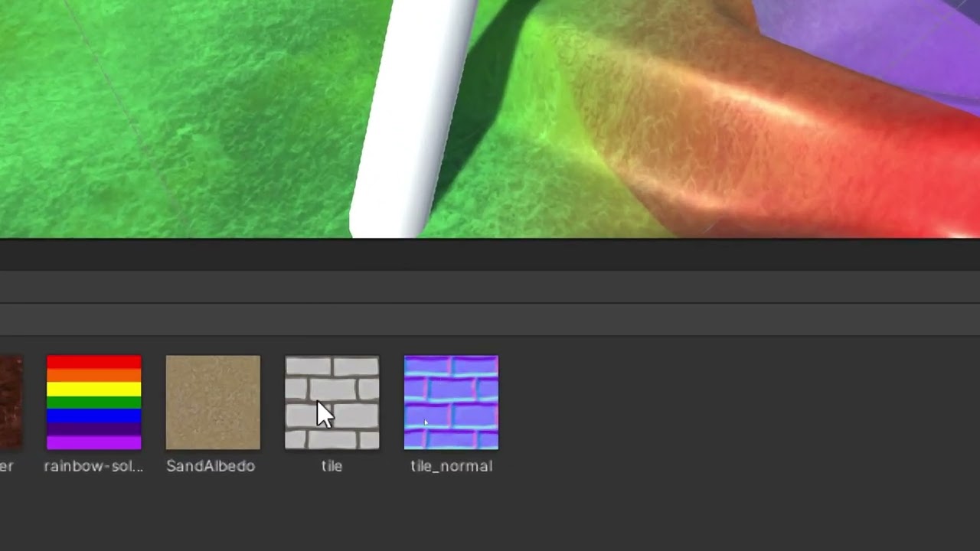
Task: Select the white cylinder in scene view
Action: coord(413,119)
